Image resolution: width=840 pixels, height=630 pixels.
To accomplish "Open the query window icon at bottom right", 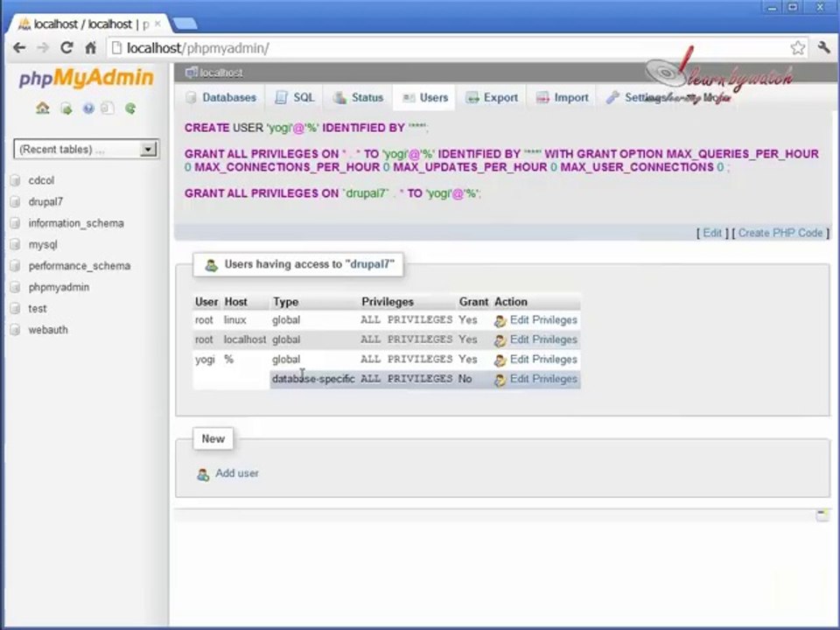I will [822, 515].
